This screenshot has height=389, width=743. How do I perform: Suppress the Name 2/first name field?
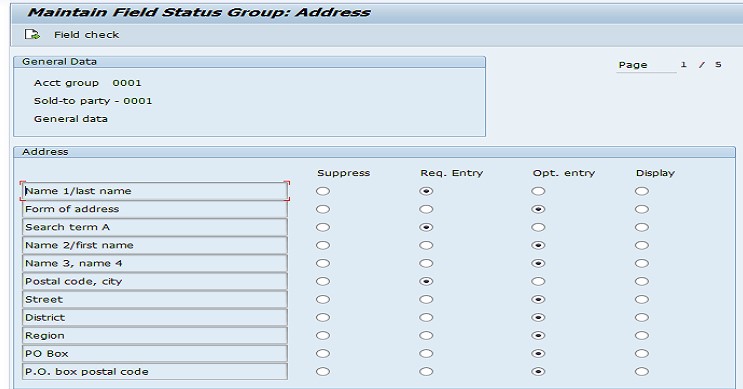pos(323,245)
